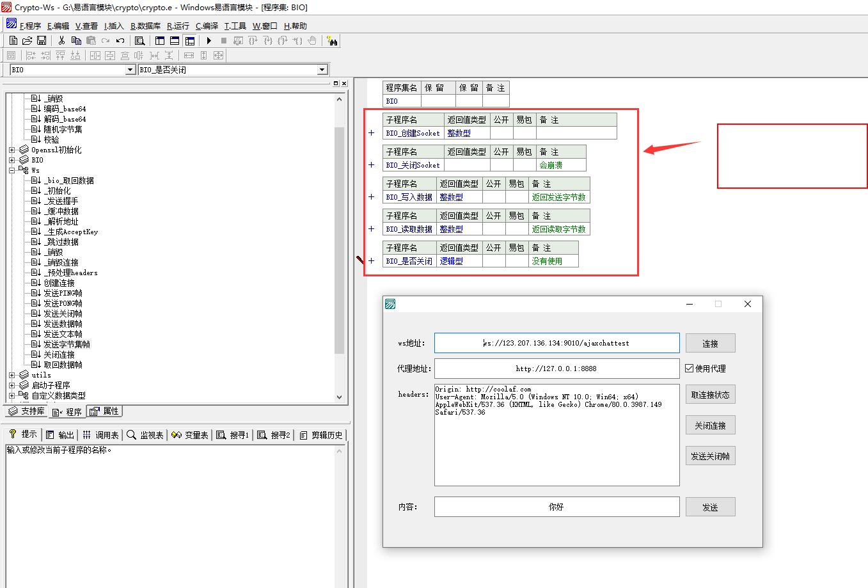Click the 连接 button

click(x=710, y=343)
